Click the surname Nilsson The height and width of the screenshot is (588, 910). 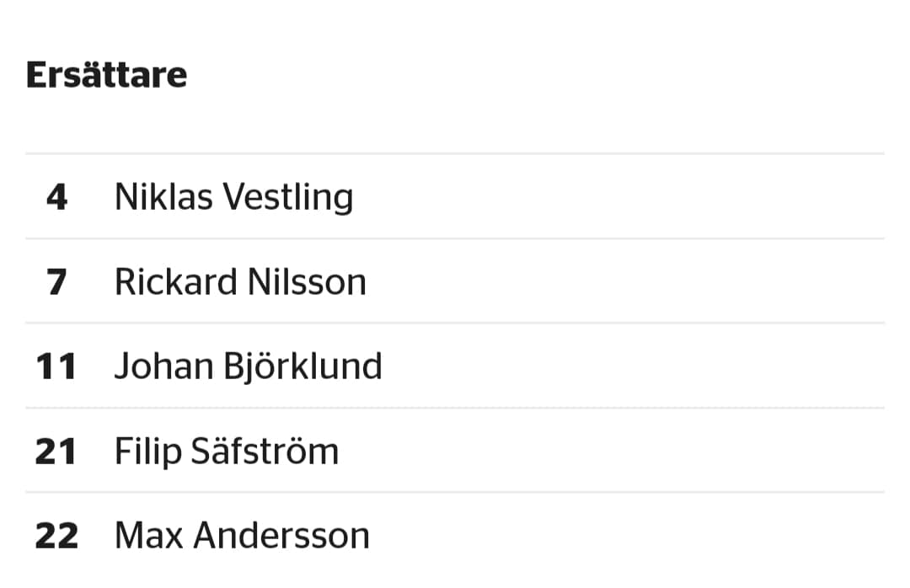point(307,282)
